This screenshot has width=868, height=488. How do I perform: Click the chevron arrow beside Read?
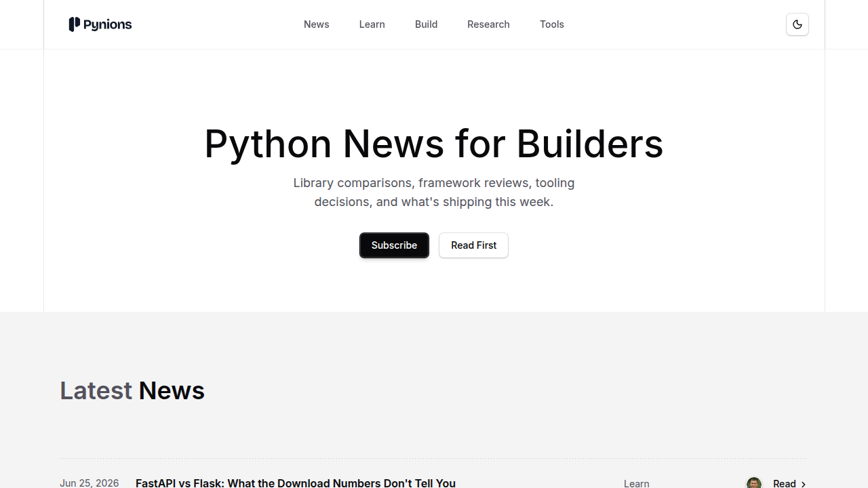tap(804, 484)
